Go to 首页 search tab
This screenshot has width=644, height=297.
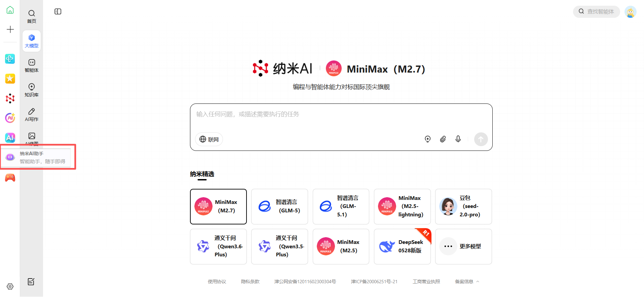pos(32,16)
